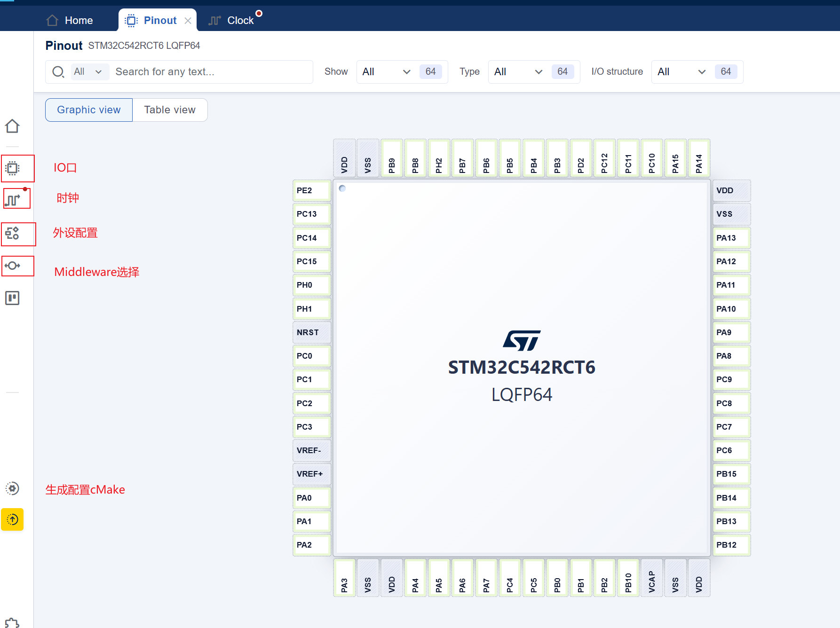Click the board panel icon in sidebar

12,298
